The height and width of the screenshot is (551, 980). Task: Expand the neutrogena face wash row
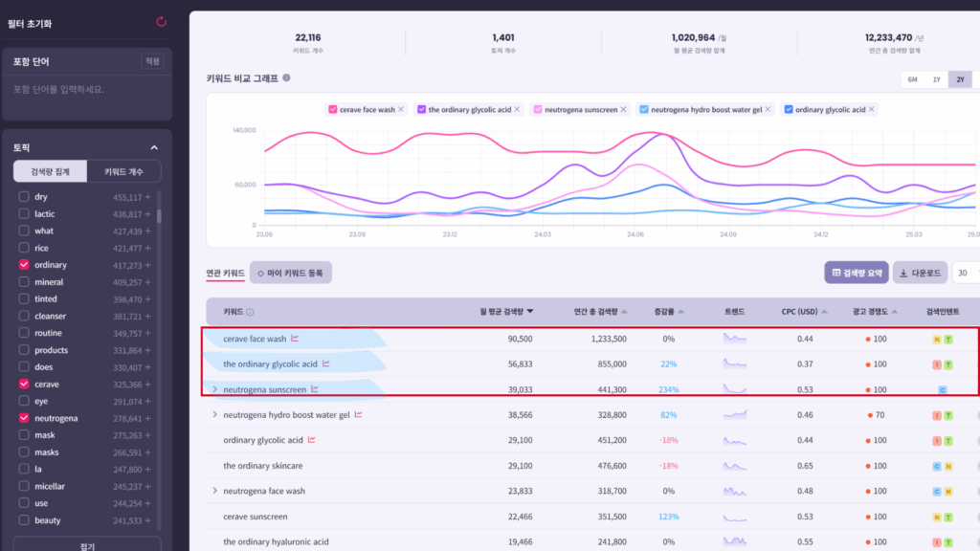tap(214, 491)
